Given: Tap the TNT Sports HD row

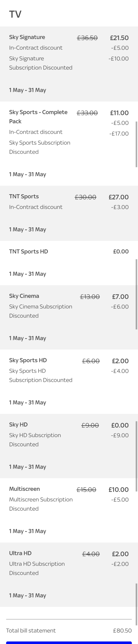Looking at the screenshot, I should pos(69,263).
